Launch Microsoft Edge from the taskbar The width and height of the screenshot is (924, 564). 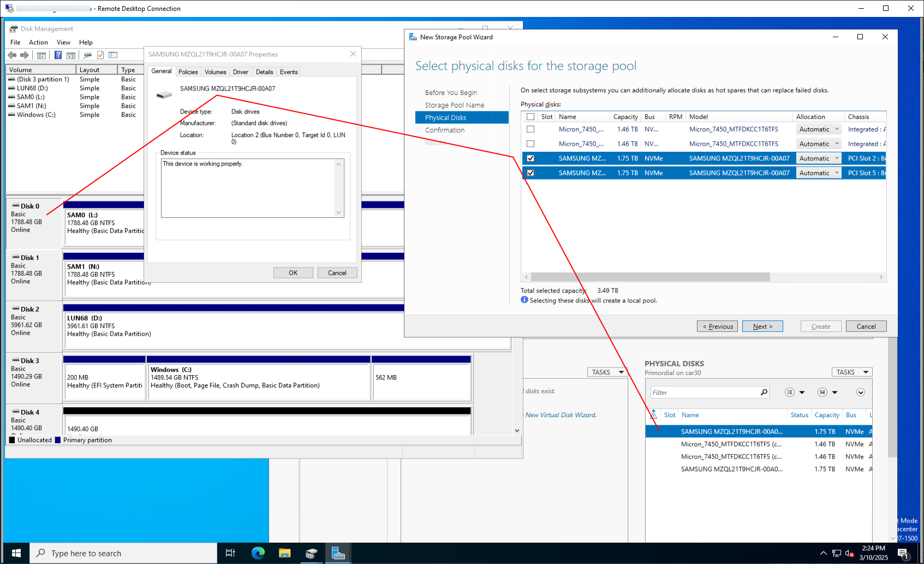[x=258, y=553]
